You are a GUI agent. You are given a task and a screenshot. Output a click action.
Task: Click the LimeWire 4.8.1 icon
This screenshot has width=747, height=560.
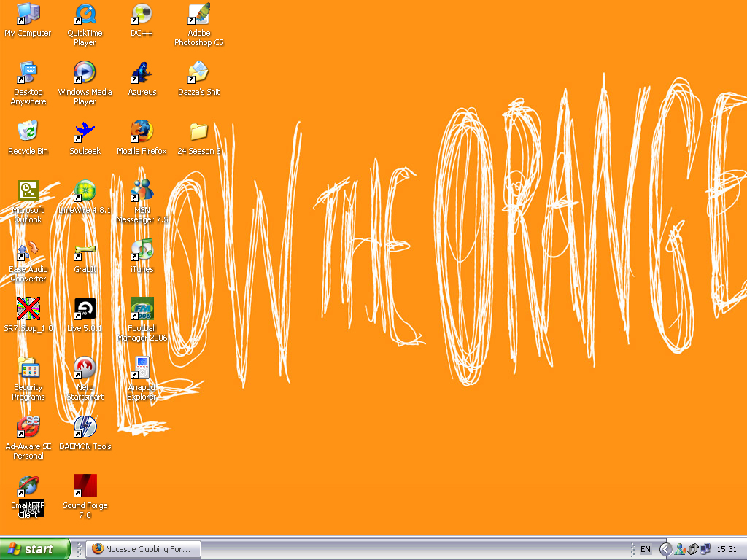pos(85,191)
